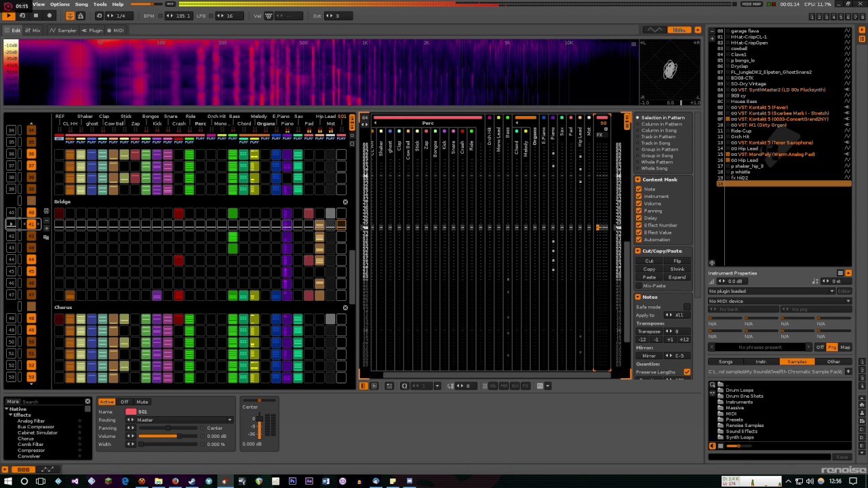Screen dimensions: 868x488
Task: Collapse the Notes section
Action: point(638,297)
